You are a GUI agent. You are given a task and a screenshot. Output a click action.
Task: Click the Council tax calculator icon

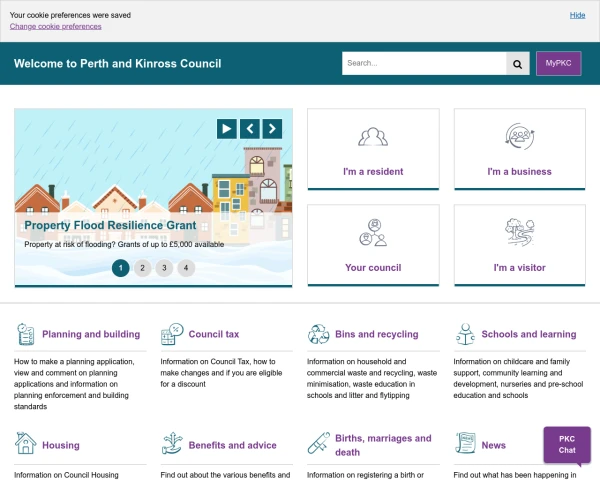[172, 334]
